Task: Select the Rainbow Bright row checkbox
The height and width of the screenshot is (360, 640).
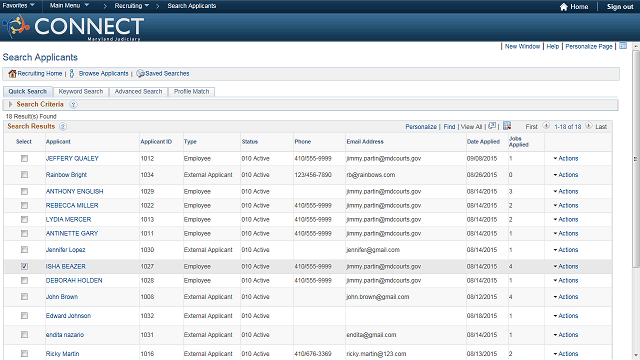Action: [x=24, y=175]
